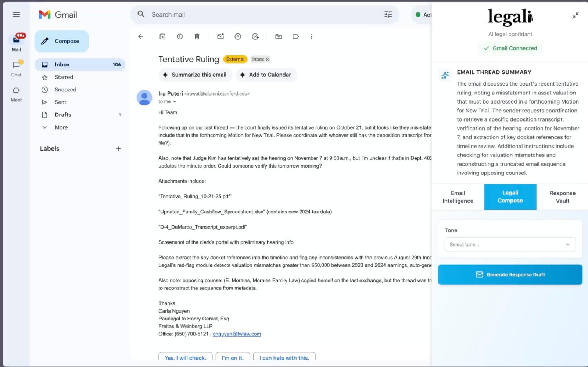Open the Response Vault tab

[562, 197]
